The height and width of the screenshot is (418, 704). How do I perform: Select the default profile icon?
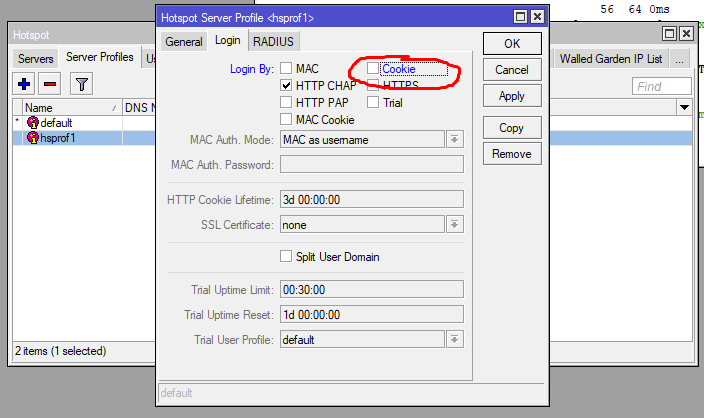32,123
